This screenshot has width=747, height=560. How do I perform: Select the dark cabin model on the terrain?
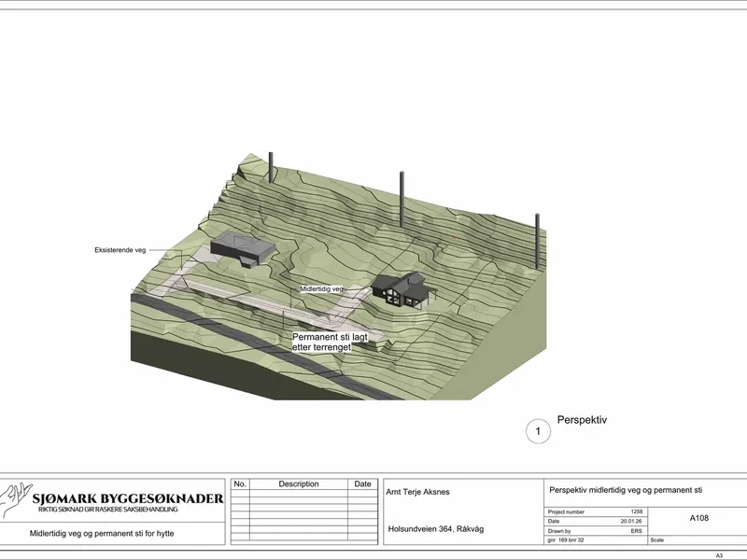point(404,289)
